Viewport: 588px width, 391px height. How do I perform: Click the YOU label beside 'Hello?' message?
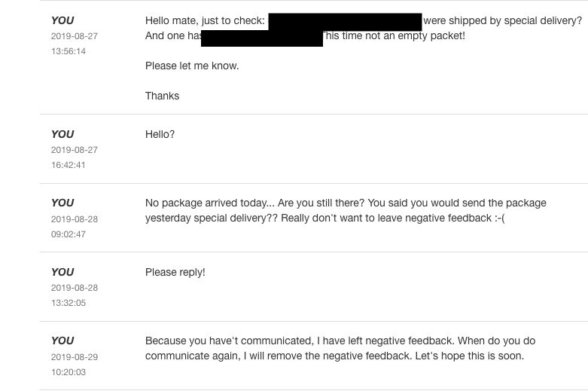(x=62, y=134)
